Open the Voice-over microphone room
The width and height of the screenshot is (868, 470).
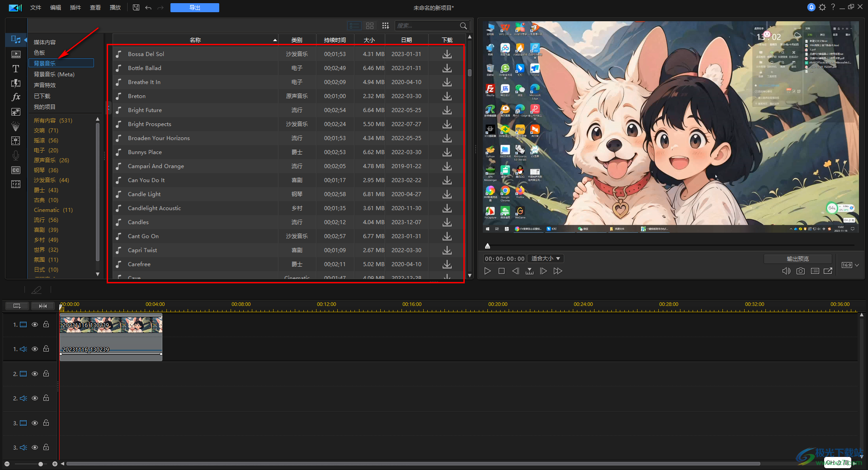[x=16, y=155]
